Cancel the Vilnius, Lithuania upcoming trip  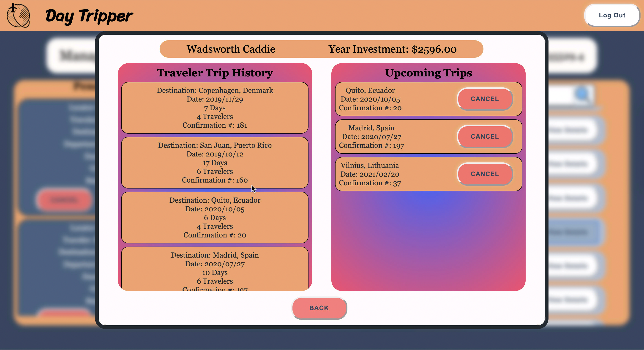pyautogui.click(x=485, y=174)
